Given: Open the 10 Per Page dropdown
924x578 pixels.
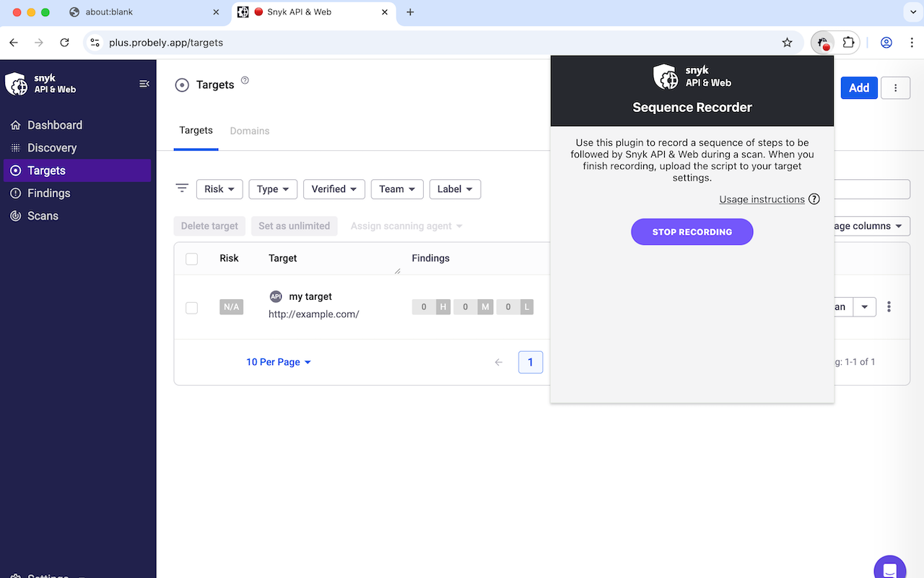Looking at the screenshot, I should 279,362.
